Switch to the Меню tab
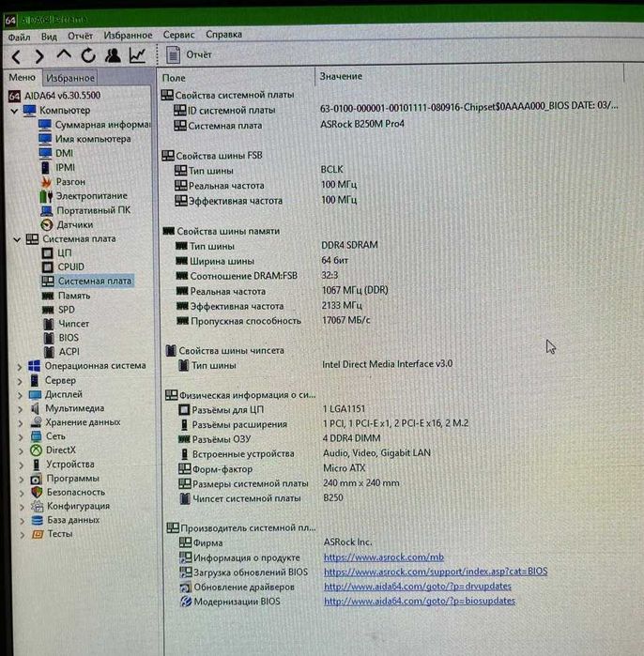 (x=23, y=77)
